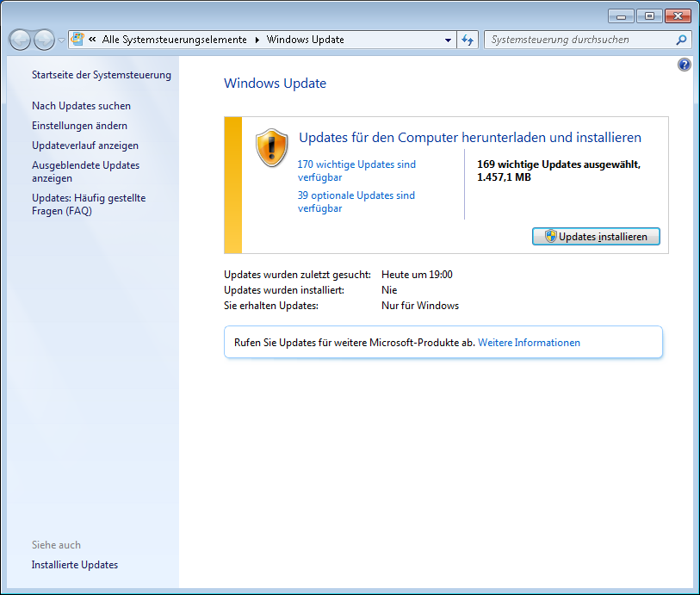Minimize the Windows Update window
The height and width of the screenshot is (595, 700).
click(621, 16)
